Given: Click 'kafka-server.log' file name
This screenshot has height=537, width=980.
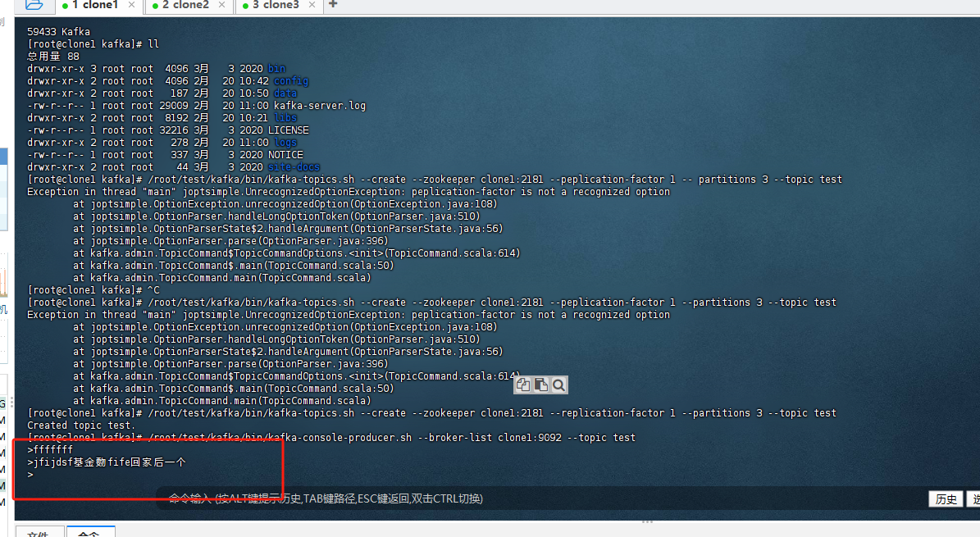Looking at the screenshot, I should point(319,106).
